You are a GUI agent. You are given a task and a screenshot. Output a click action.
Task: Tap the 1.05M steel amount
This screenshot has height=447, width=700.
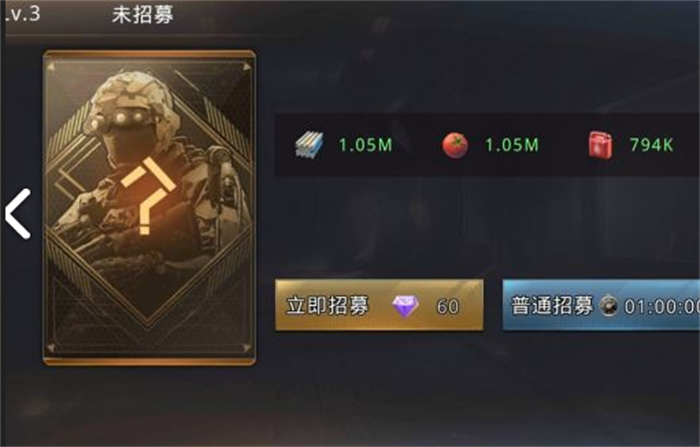pos(365,145)
